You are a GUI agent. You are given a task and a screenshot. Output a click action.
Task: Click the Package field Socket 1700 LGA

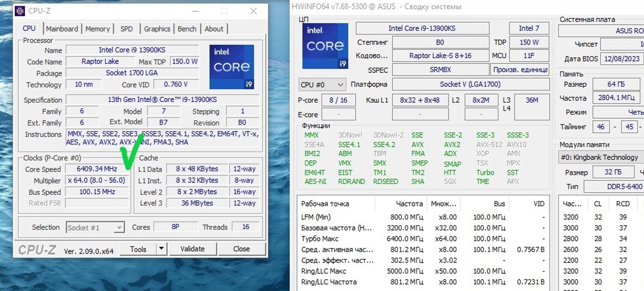(x=132, y=73)
